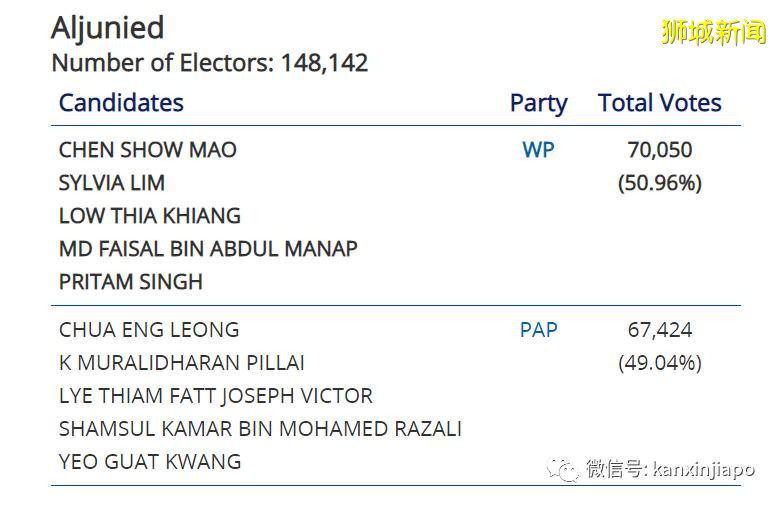Click the PAP party link
This screenshot has width=781, height=505.
coord(538,330)
